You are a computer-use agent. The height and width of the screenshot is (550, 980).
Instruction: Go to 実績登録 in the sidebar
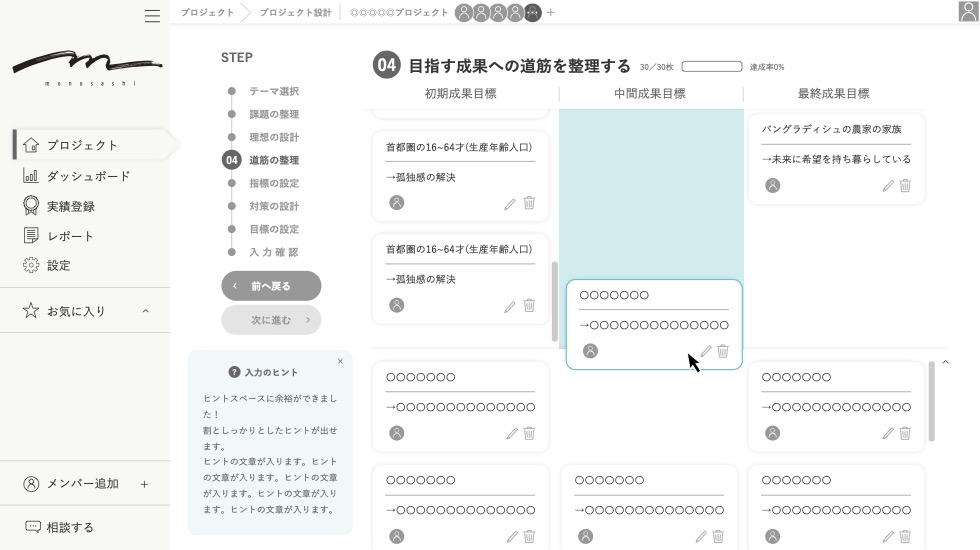(70, 206)
